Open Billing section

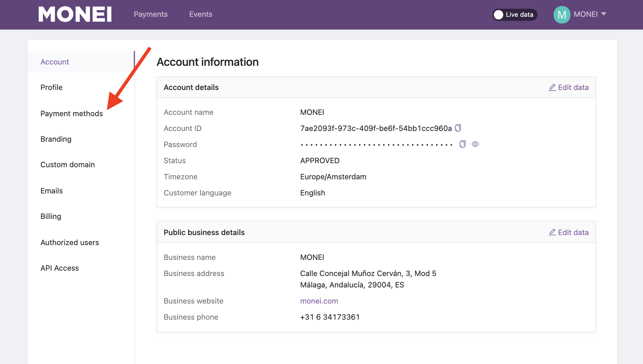[51, 216]
